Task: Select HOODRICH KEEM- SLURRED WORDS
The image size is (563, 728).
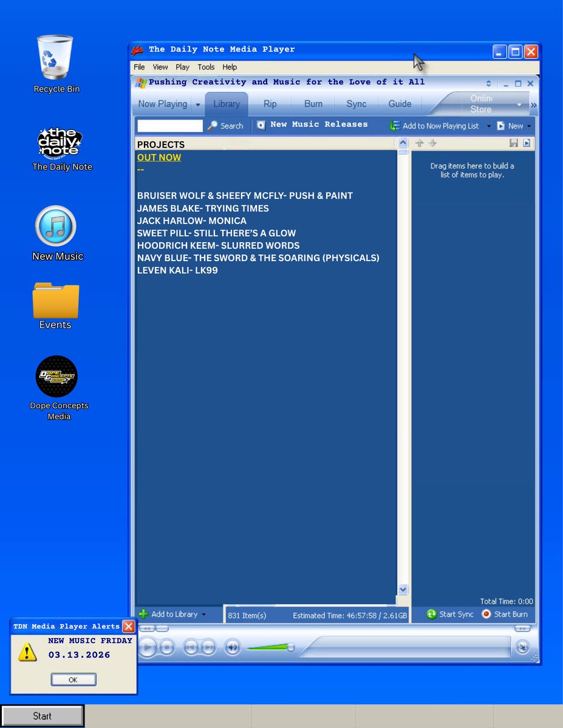Action: 218,246
